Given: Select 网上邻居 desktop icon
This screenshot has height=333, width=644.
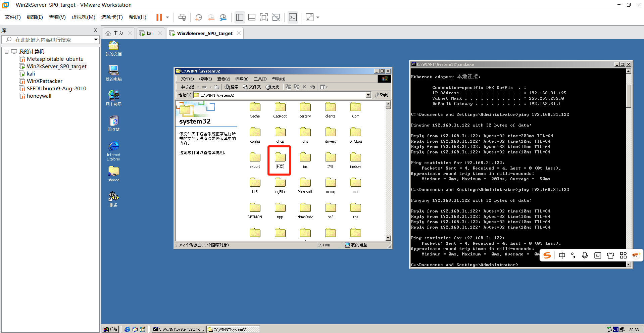Looking at the screenshot, I should tap(113, 98).
